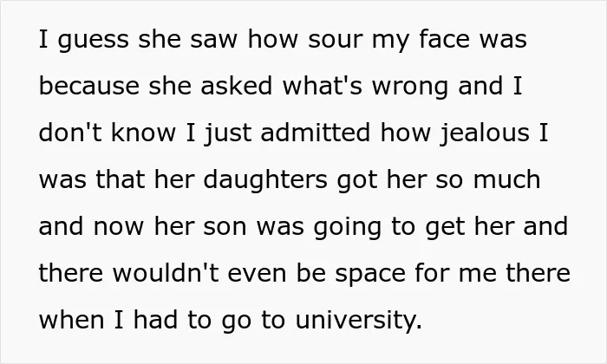Click the word "wrong"

[410, 88]
